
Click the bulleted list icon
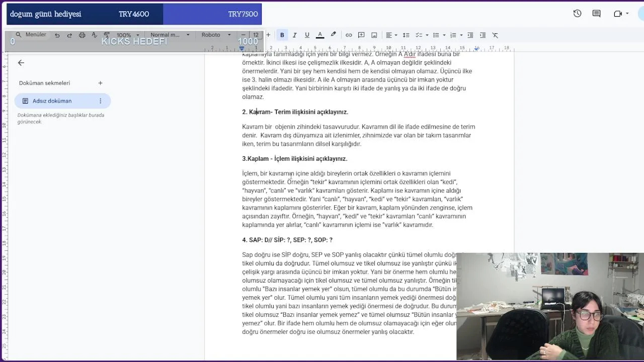click(x=436, y=35)
